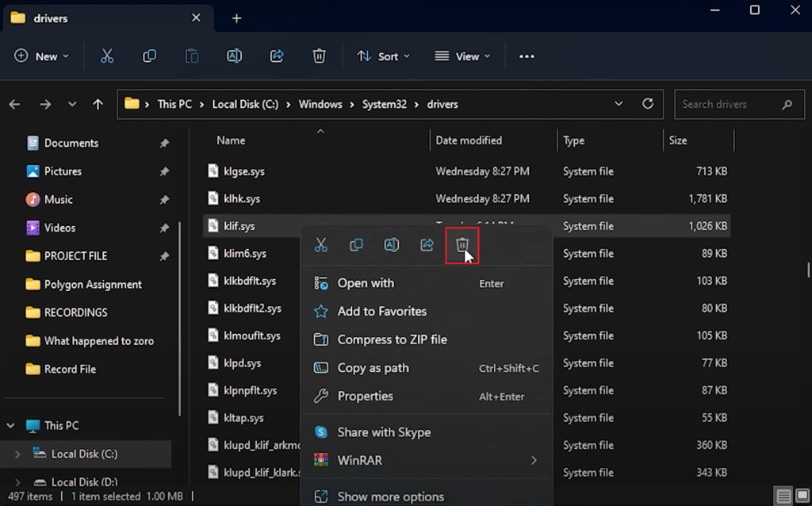812x506 pixels.
Task: Switch to large thumbnails view in status bar
Action: click(801, 496)
